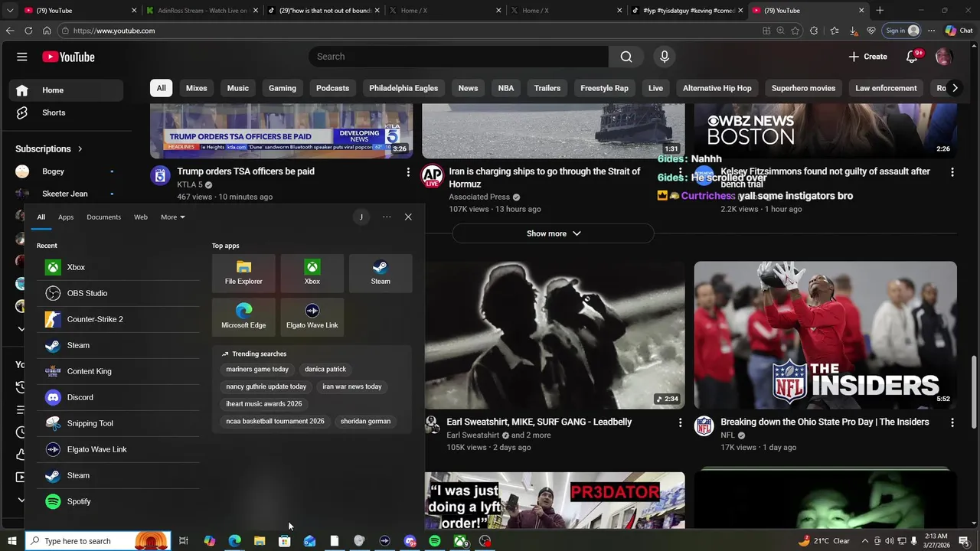Open the Create button menu

(867, 57)
